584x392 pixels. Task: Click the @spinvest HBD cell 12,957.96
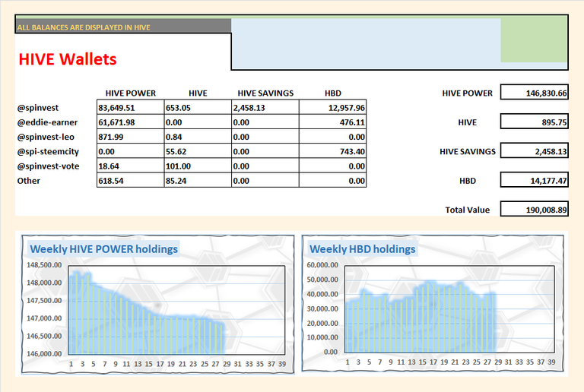[332, 107]
